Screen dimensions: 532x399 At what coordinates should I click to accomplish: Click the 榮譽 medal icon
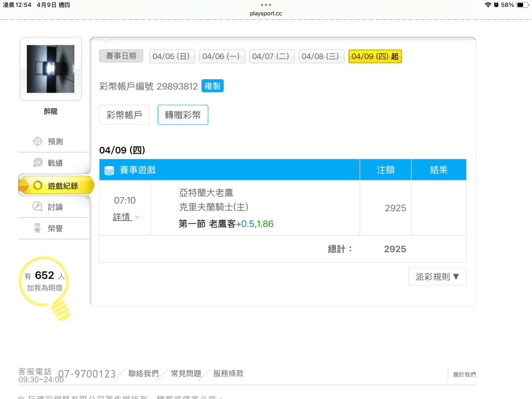[x=37, y=229]
